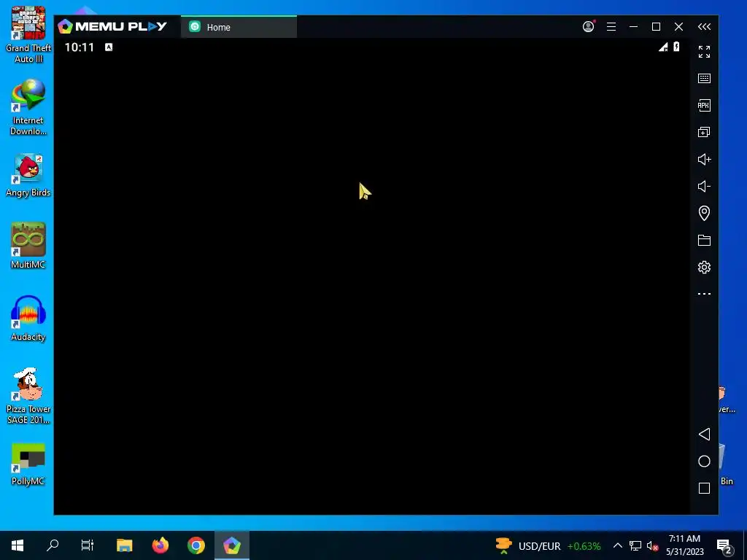Open Task View on the taskbar
The width and height of the screenshot is (747, 560).
tap(88, 545)
